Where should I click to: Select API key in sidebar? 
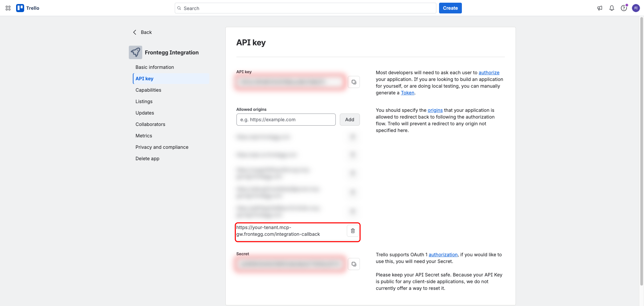click(171, 79)
